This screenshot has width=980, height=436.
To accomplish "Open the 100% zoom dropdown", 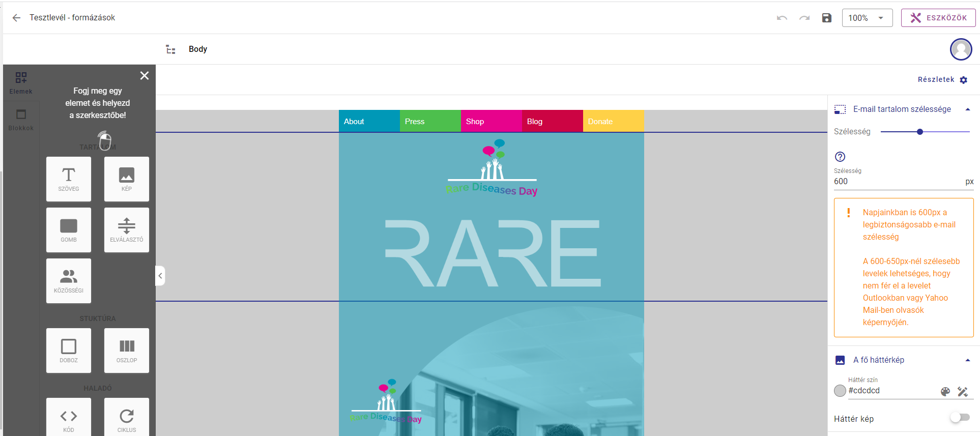I will [867, 18].
